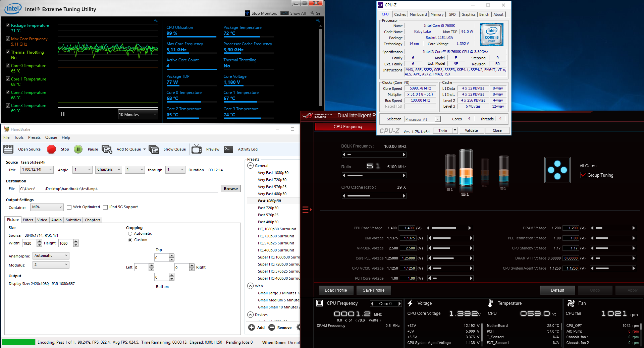This screenshot has width=644, height=348.
Task: Click Stop Monitors icon in XTU
Action: point(248,13)
